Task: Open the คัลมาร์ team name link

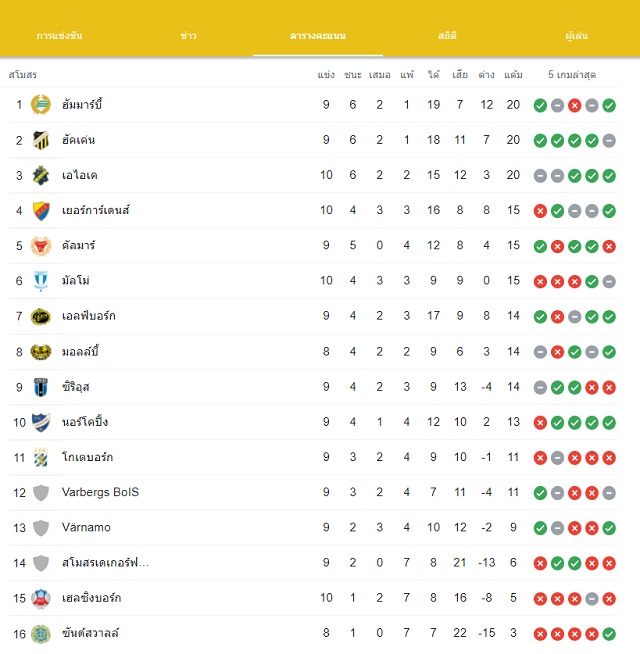Action: 78,245
